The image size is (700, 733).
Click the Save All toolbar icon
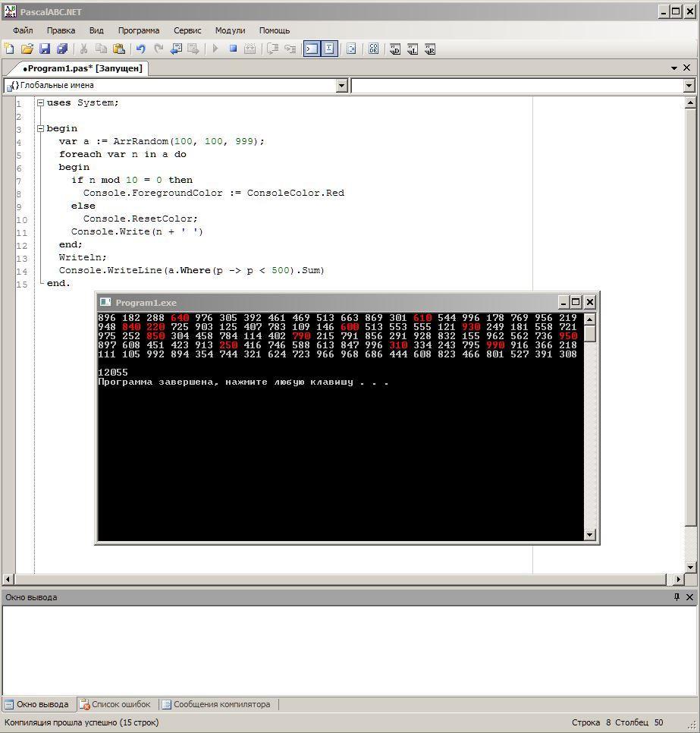point(62,49)
